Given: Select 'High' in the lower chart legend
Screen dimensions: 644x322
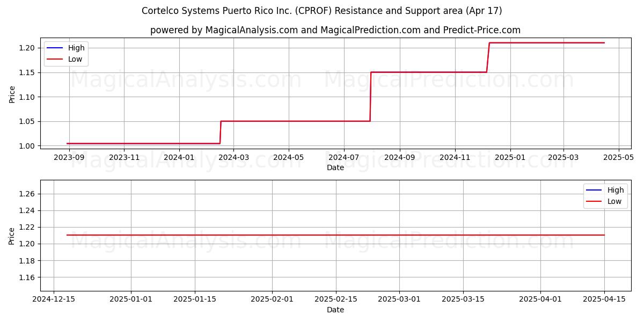Looking at the screenshot, I should coord(616,190).
